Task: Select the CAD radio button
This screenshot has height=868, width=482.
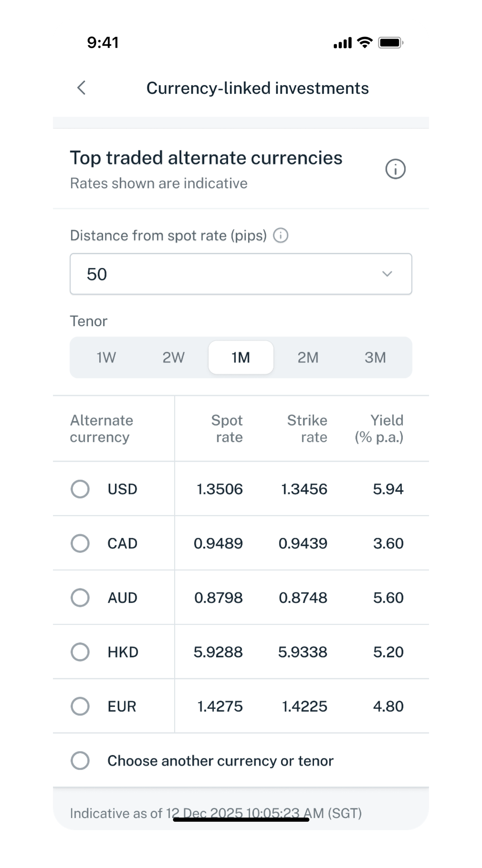Action: (x=80, y=543)
